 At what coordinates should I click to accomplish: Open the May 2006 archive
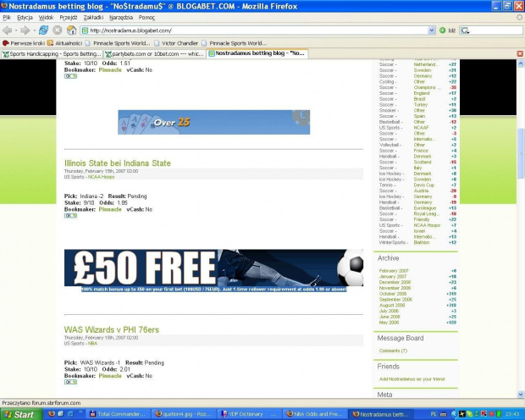(389, 323)
